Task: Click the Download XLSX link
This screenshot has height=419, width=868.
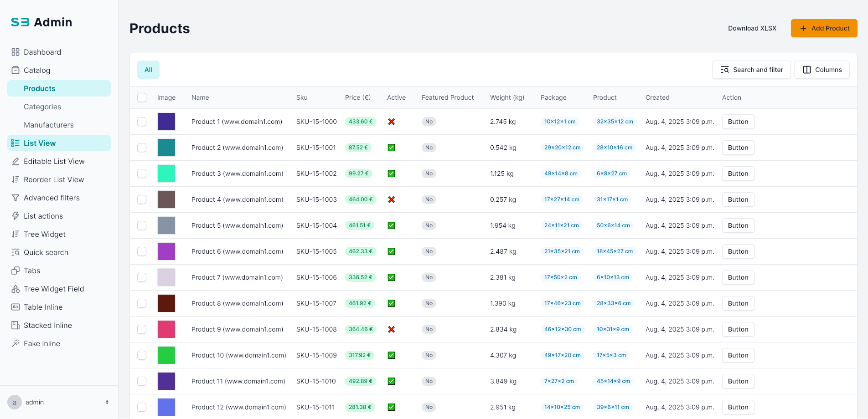Action: tap(752, 28)
